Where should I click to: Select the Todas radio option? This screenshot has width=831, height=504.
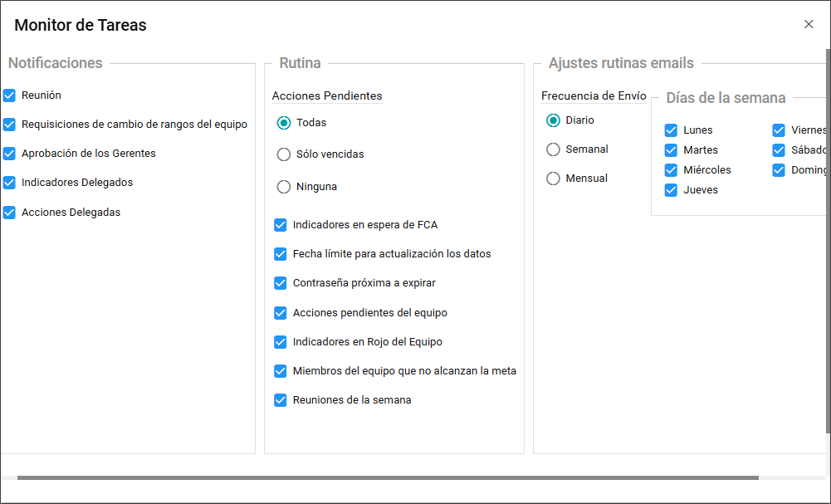(x=284, y=123)
